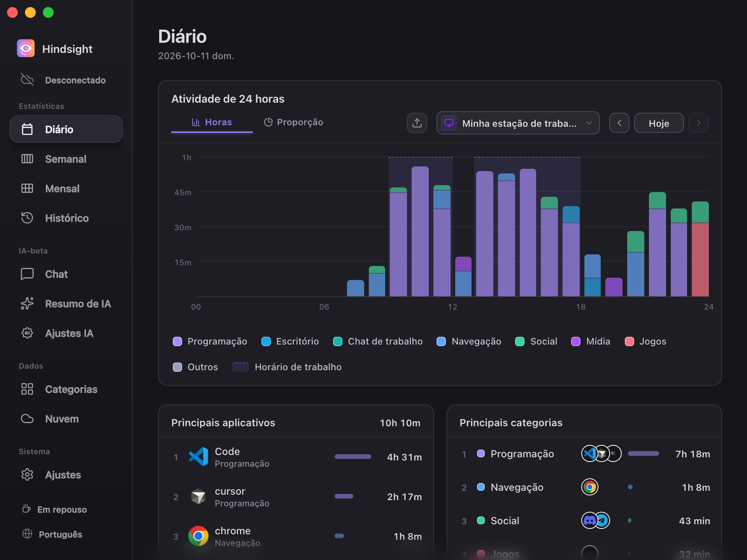This screenshot has width=747, height=560.
Task: Click the Em repouso status label
Action: (x=62, y=509)
